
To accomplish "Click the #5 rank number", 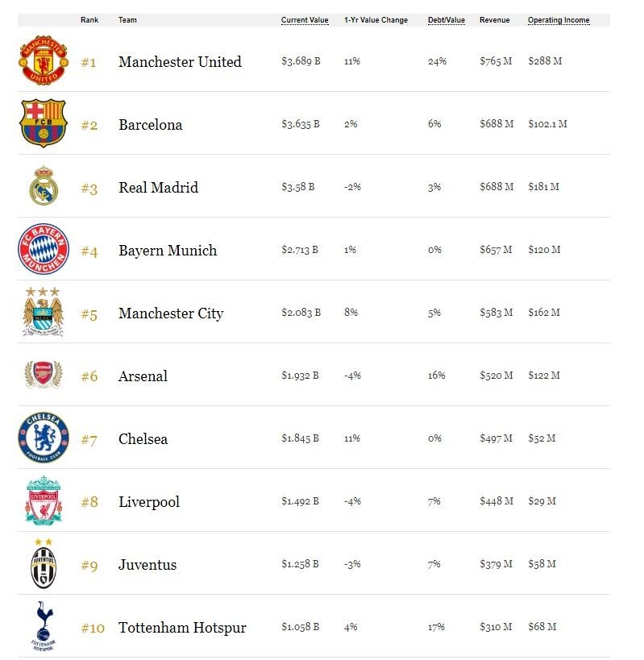I will click(x=89, y=314).
